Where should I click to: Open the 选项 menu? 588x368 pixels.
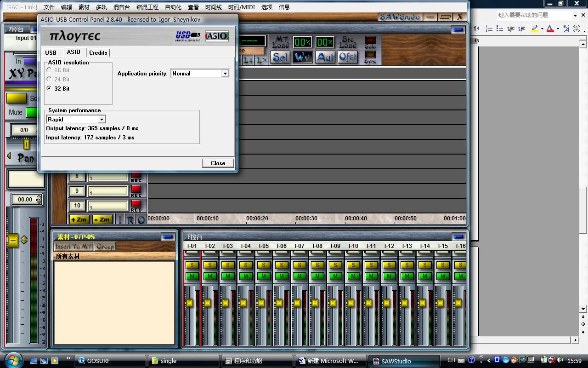click(x=267, y=7)
